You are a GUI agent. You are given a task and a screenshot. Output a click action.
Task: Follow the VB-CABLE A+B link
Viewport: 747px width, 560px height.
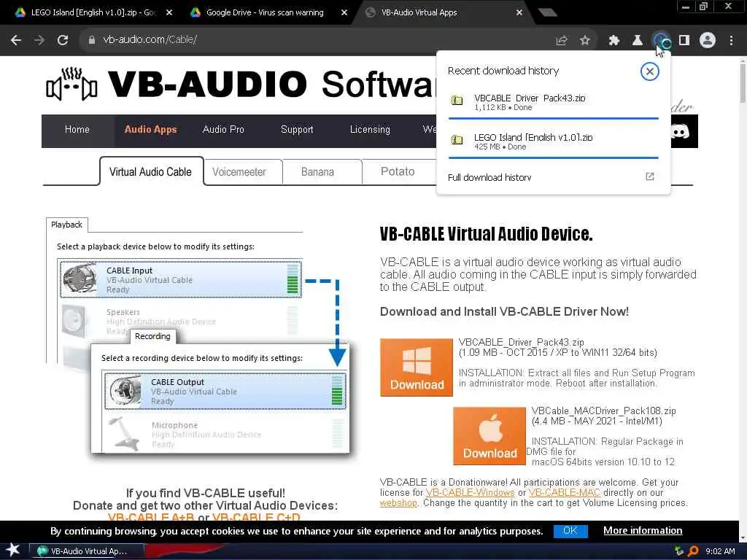click(150, 518)
